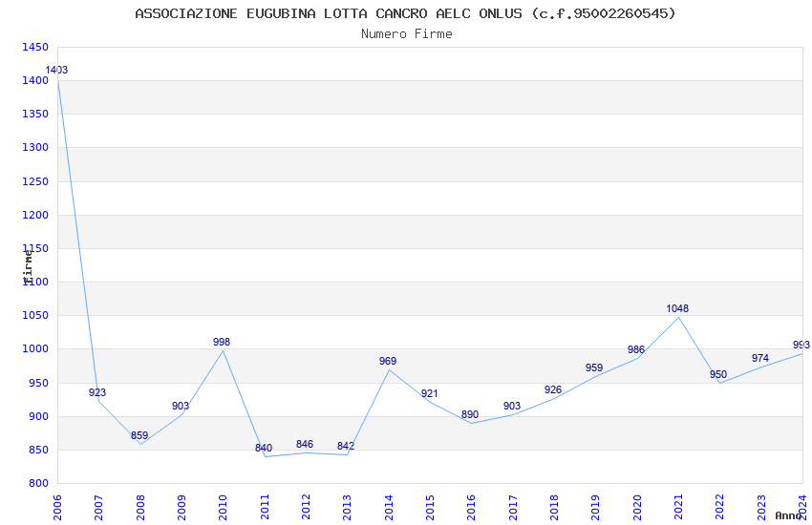Click the Anno axis title
This screenshot has width=812, height=525.
pyautogui.click(x=788, y=515)
